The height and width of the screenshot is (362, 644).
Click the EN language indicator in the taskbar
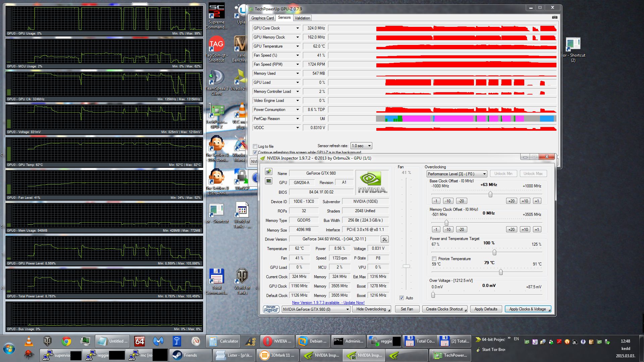click(x=517, y=339)
